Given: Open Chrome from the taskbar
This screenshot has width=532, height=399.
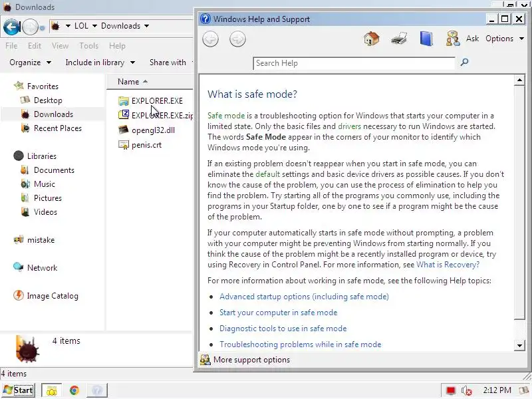Looking at the screenshot, I should (x=74, y=390).
